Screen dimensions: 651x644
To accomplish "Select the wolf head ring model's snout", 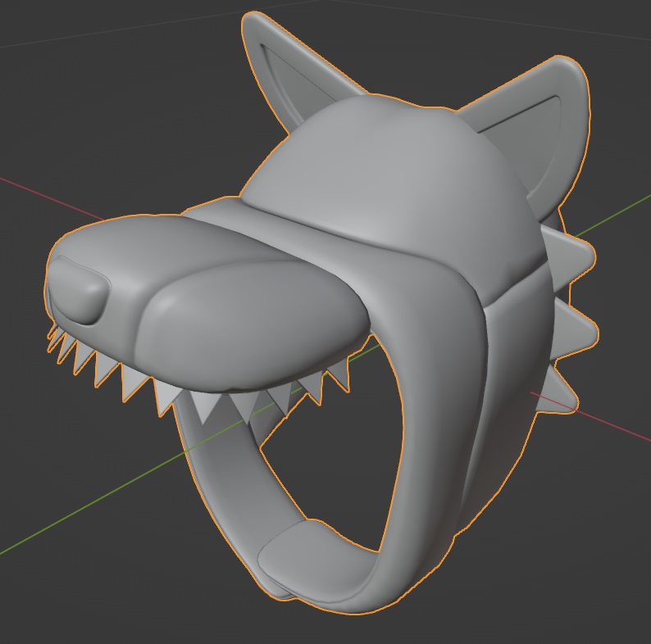I will click(207, 303).
